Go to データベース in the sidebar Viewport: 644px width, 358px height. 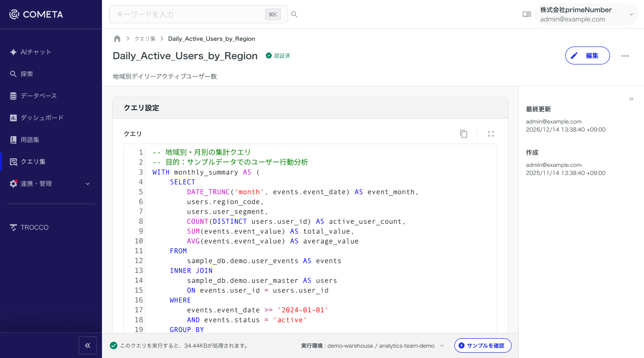pos(38,96)
